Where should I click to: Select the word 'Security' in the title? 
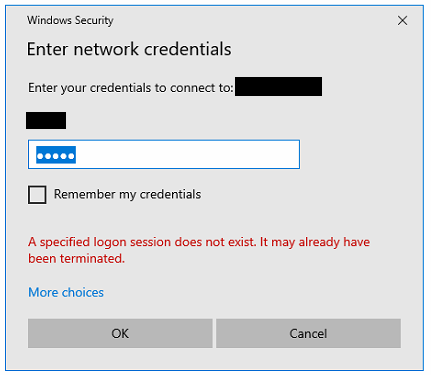coord(94,21)
